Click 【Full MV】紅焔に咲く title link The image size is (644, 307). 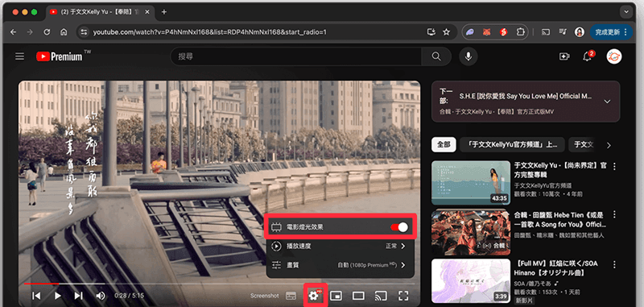[x=556, y=268]
